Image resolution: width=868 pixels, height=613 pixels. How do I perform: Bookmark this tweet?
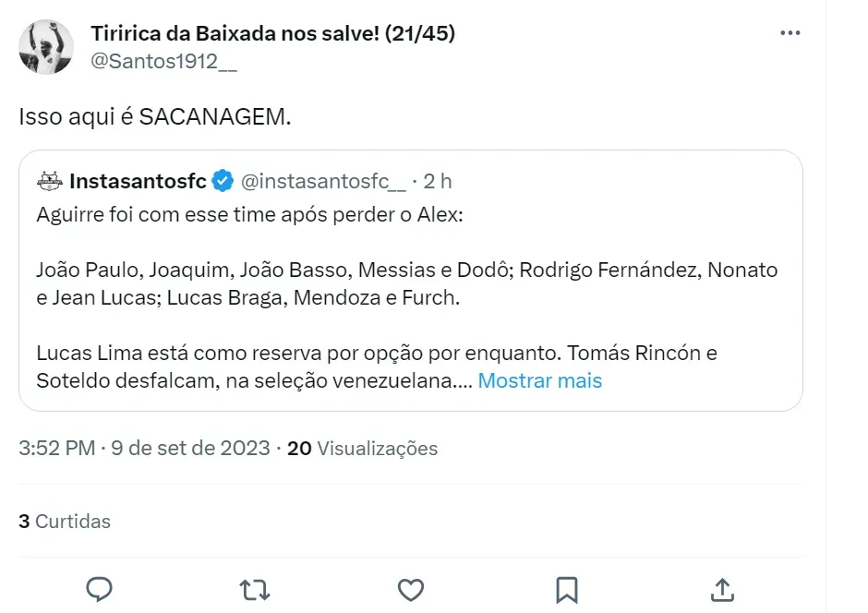(566, 589)
